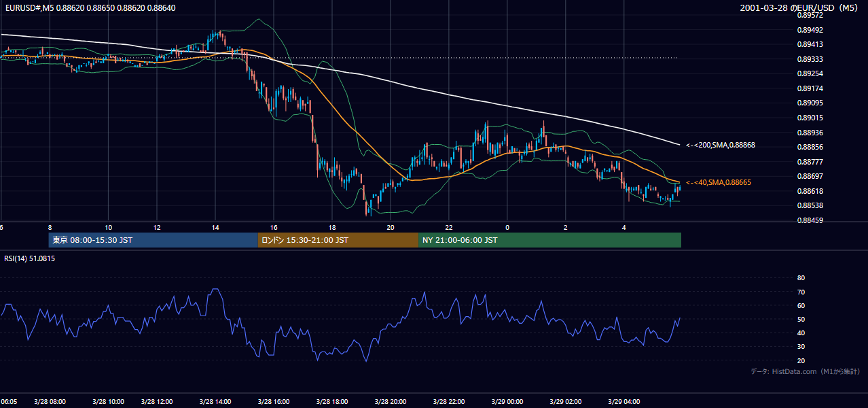This screenshot has height=408, width=868.
Task: Click hour marker 18 under price chart
Action: coord(332,227)
